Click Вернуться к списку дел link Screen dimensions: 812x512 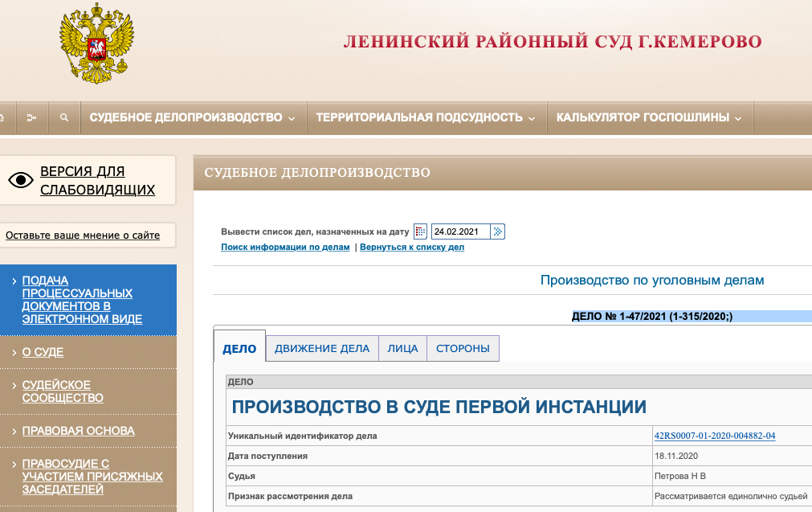pos(412,248)
